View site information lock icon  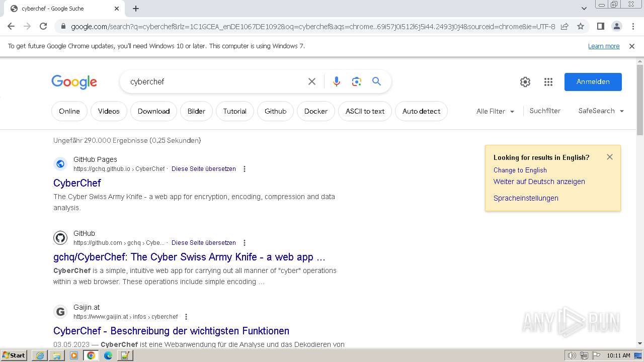pyautogui.click(x=63, y=27)
